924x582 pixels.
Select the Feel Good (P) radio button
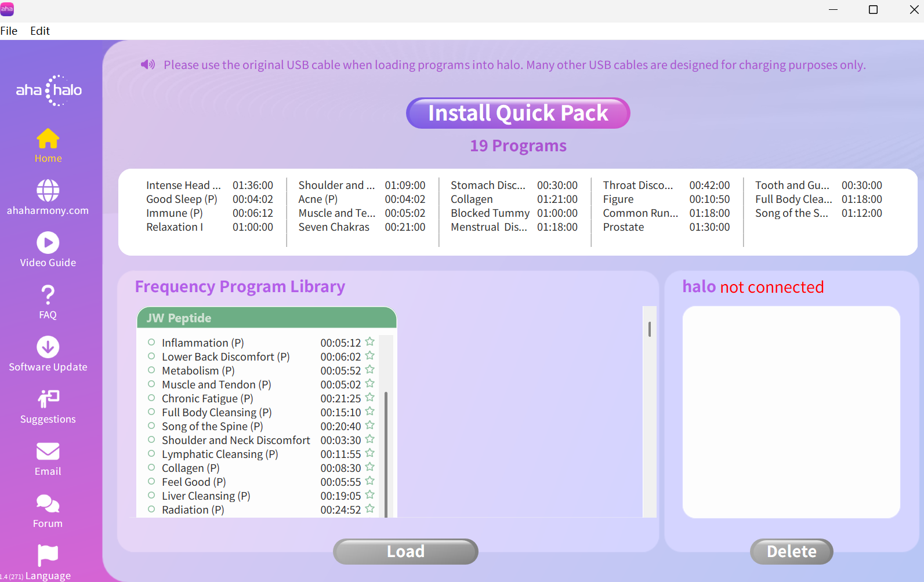click(x=151, y=481)
